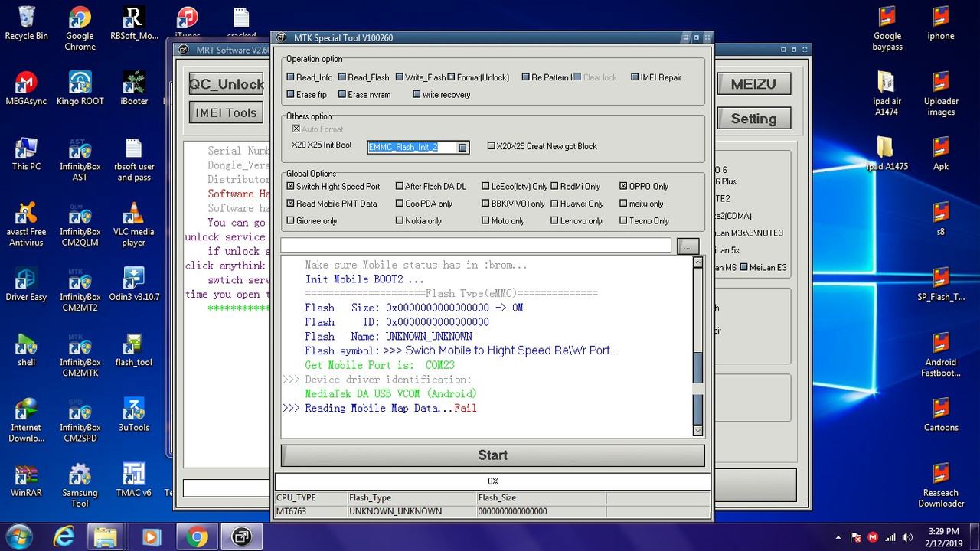Launch InfinityBox AST shortcut
Screen dimensions: 980x551
pyautogui.click(x=80, y=159)
